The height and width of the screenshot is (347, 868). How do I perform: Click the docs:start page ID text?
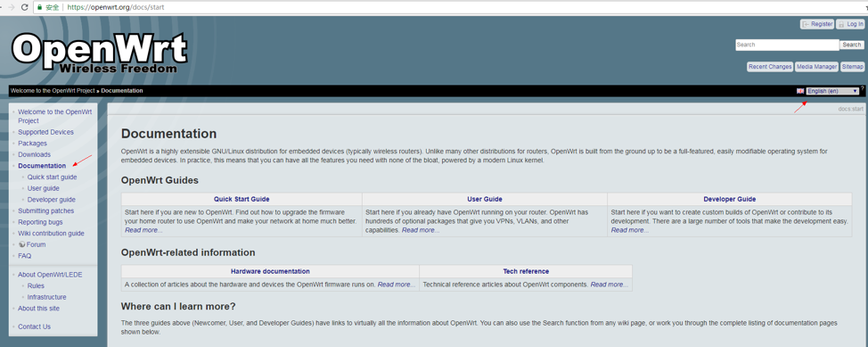click(850, 109)
